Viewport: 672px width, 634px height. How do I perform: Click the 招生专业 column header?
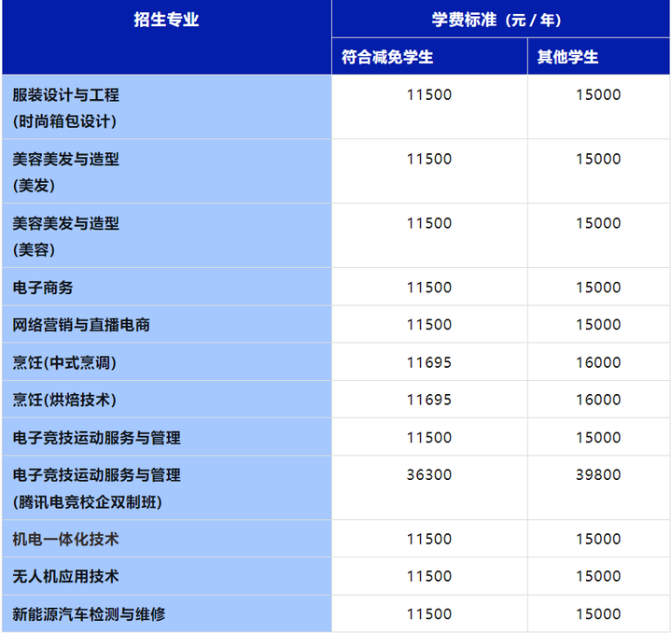pyautogui.click(x=166, y=20)
